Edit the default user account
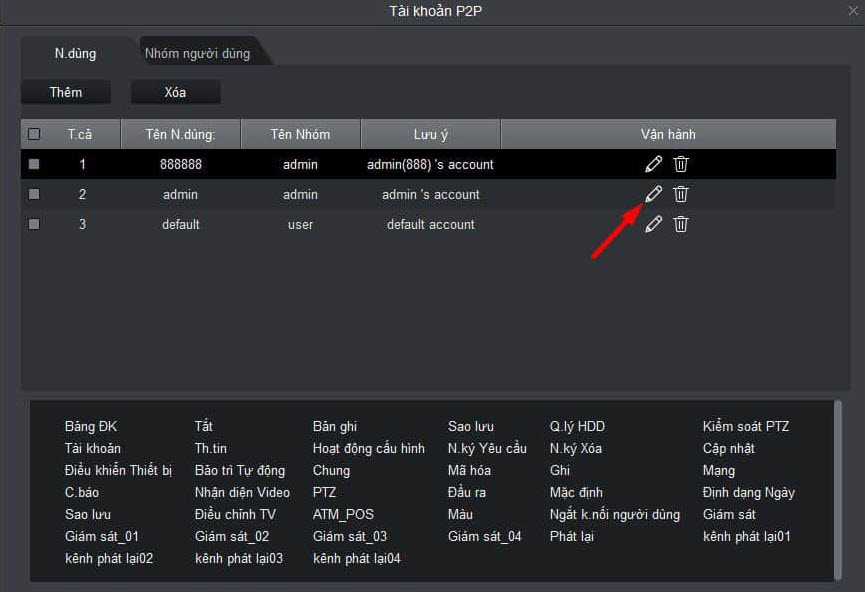The width and height of the screenshot is (865, 592). (653, 224)
